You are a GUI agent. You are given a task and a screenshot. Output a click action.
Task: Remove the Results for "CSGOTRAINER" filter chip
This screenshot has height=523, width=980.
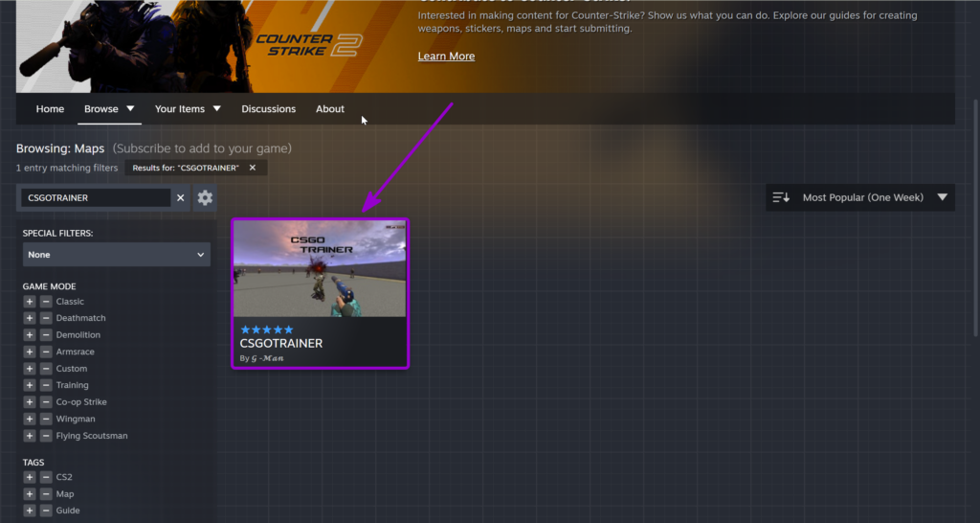coord(253,168)
